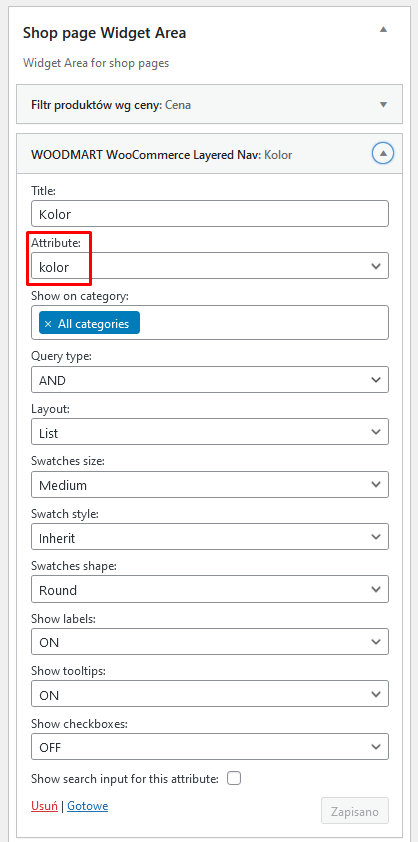
Task: Open the Swatch style Inherit dropdown
Action: click(x=210, y=537)
